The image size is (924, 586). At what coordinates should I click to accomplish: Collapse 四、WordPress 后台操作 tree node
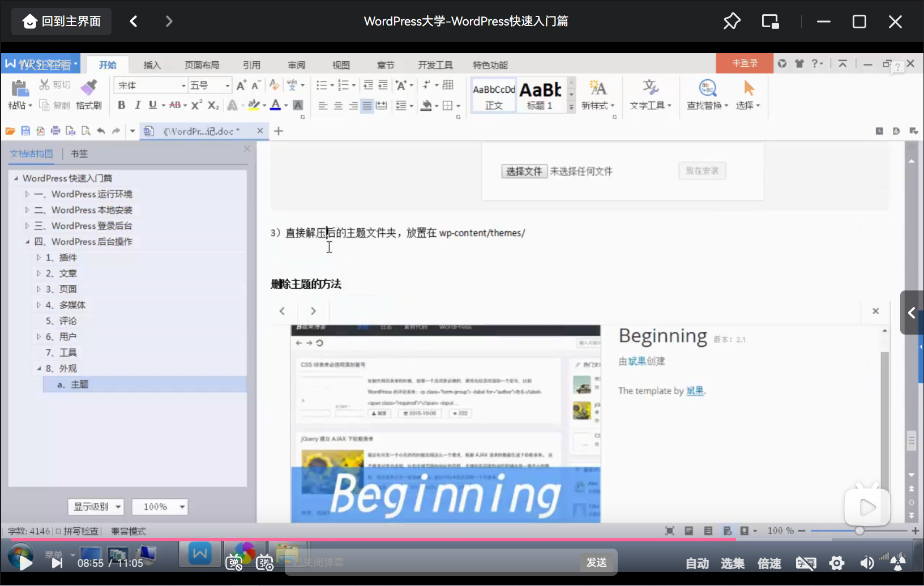[x=27, y=242]
